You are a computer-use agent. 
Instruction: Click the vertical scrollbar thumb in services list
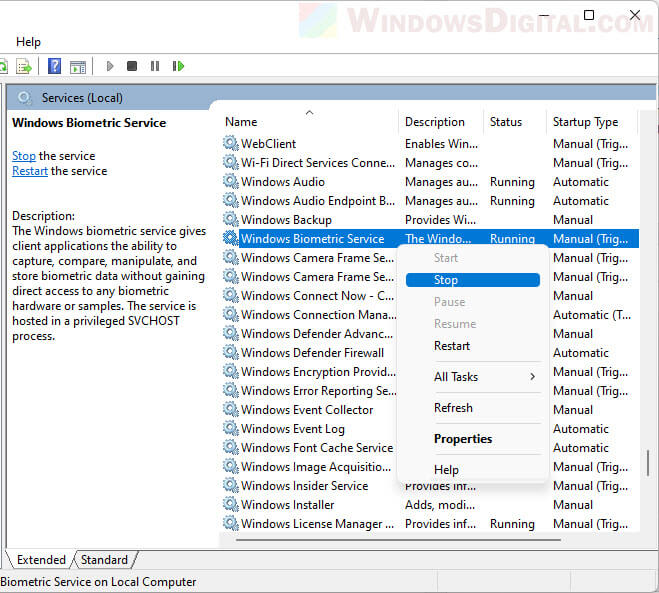[648, 463]
